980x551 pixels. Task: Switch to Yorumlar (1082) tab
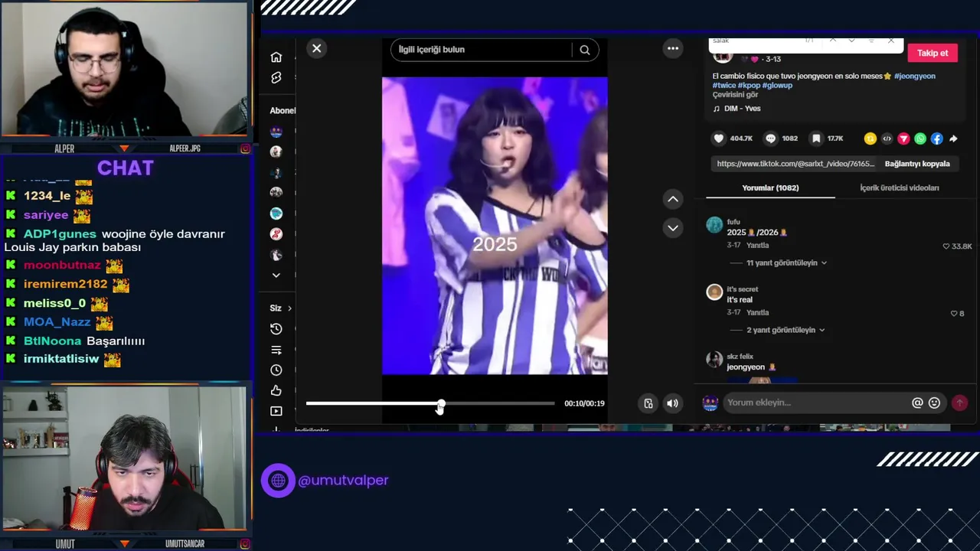[x=770, y=187]
